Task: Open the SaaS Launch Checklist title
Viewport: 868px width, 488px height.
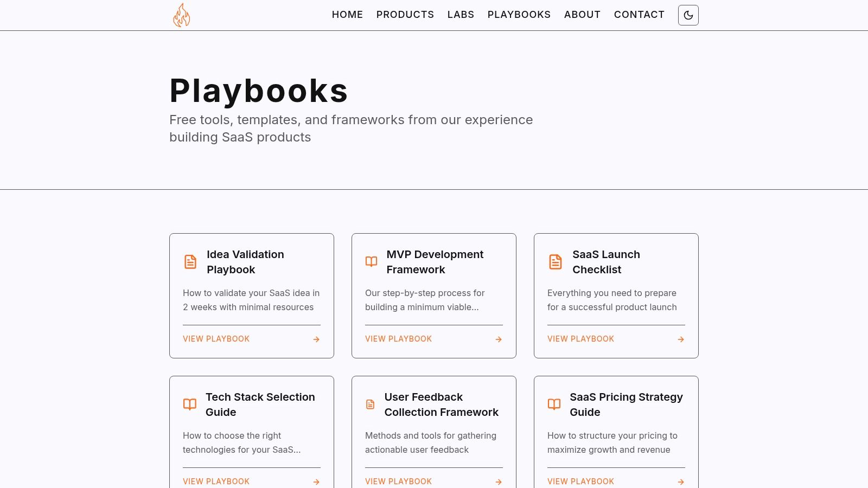Action: 606,262
